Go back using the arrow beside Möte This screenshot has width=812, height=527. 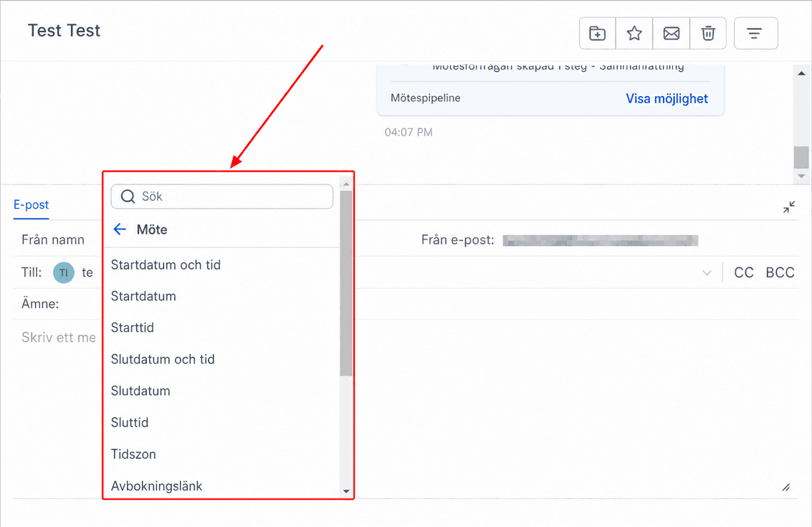(x=120, y=229)
